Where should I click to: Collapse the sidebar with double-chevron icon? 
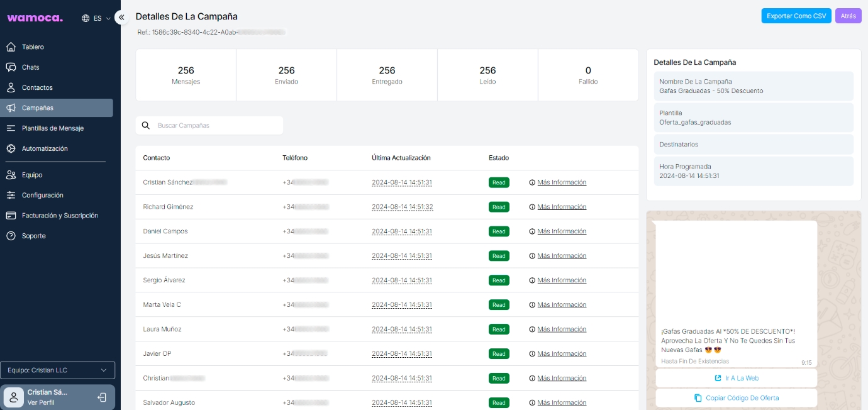[x=122, y=18]
